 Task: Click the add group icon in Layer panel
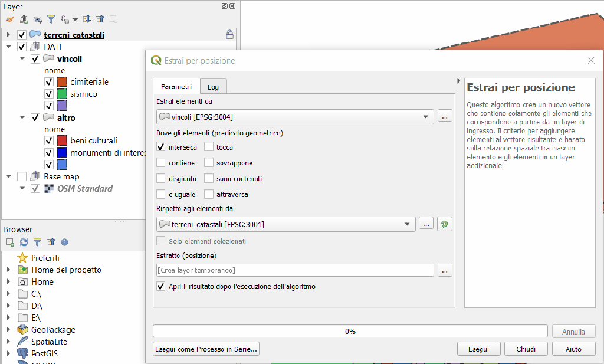(24, 19)
